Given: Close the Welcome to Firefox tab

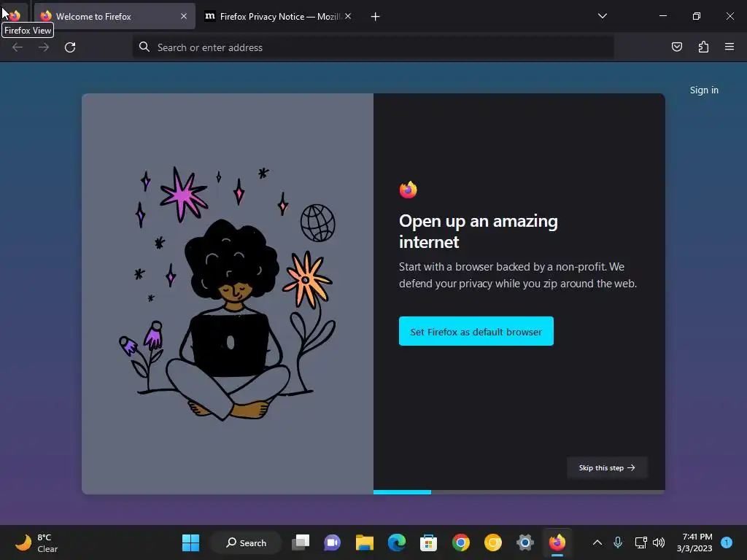Looking at the screenshot, I should (x=184, y=16).
